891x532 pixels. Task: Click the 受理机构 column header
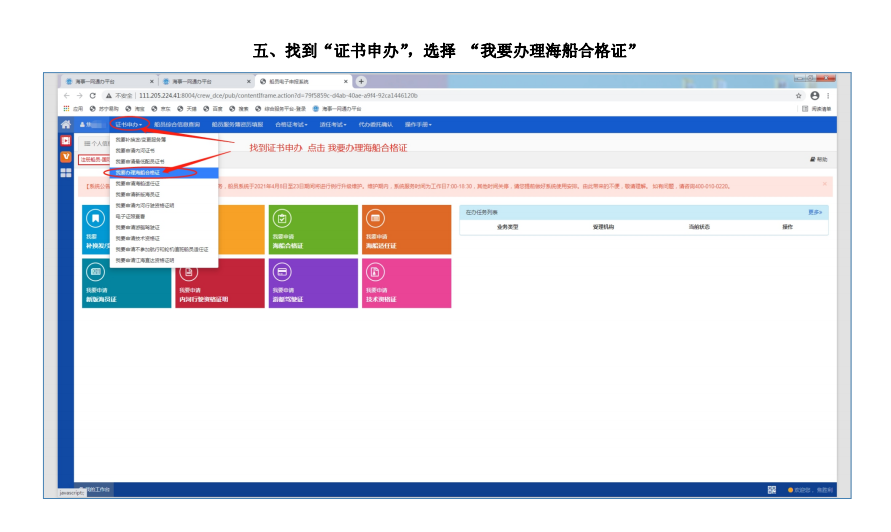point(603,227)
